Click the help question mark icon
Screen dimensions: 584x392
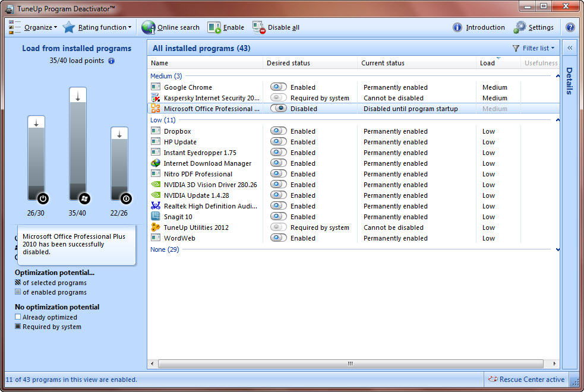pyautogui.click(x=570, y=27)
